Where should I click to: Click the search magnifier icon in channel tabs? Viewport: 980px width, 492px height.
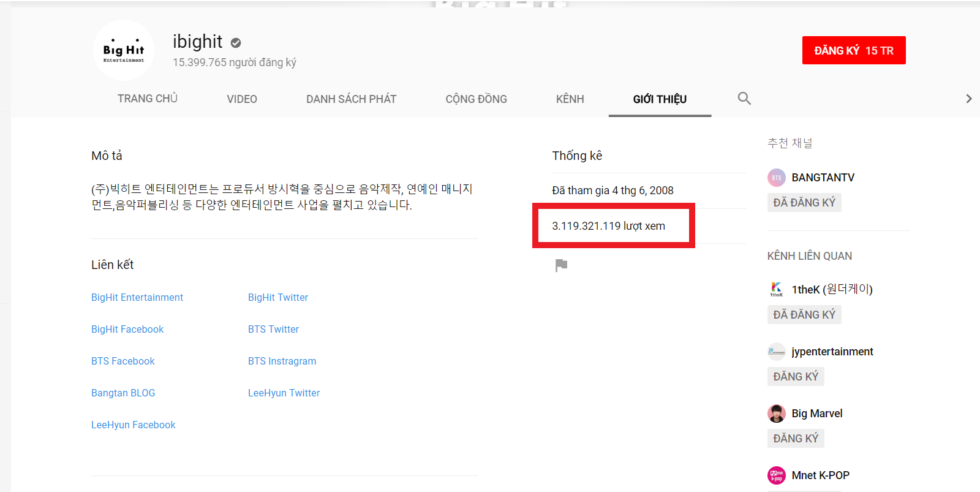coord(744,99)
